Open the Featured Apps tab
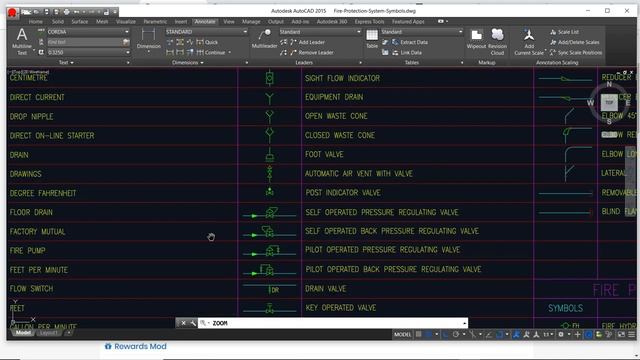 click(408, 22)
